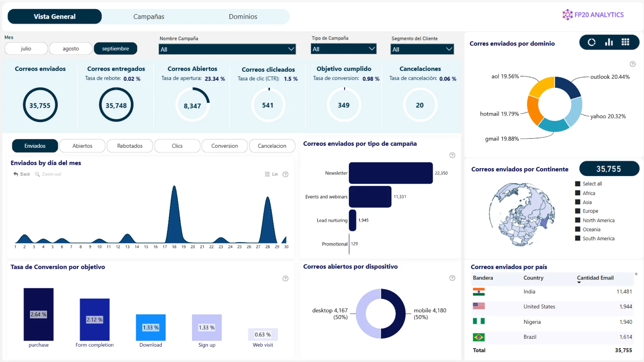Open help icon on campaign type chart
The height and width of the screenshot is (362, 644).
(x=452, y=155)
